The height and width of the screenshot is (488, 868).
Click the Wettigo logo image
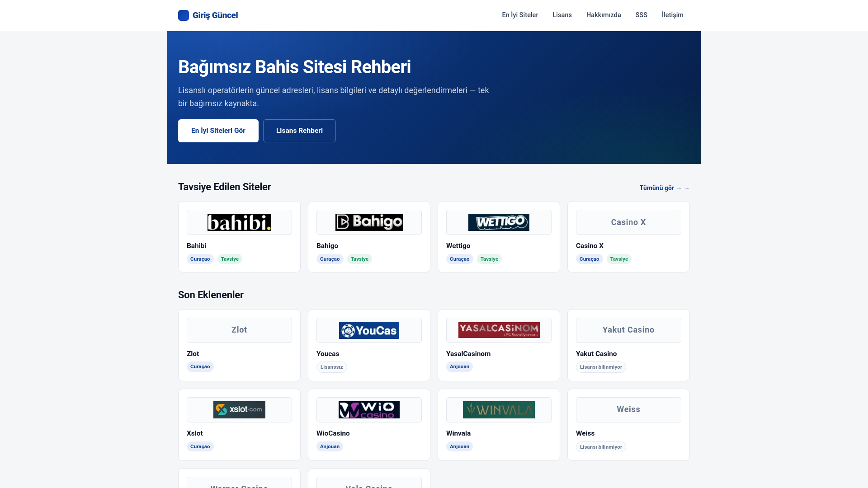pyautogui.click(x=499, y=222)
